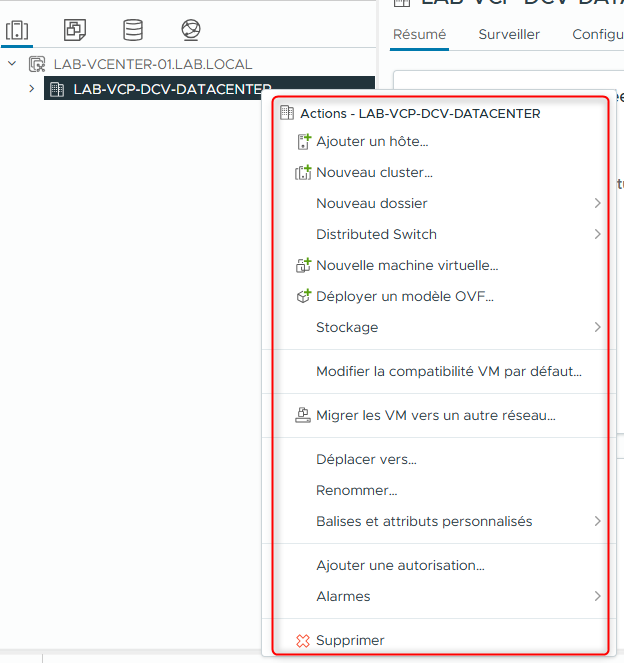Open the Networking inventory view icon
This screenshot has height=663, width=624.
191,30
